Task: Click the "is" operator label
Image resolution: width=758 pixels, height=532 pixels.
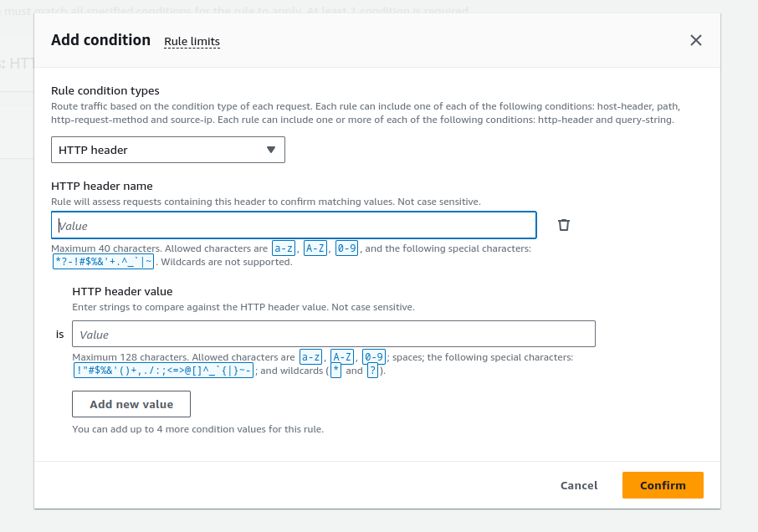Action: (60, 334)
